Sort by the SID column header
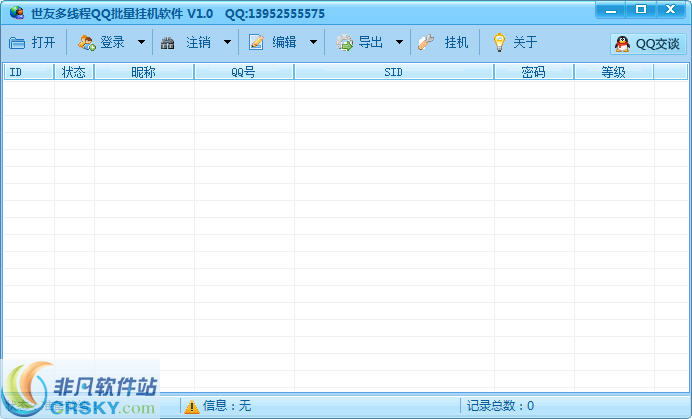The height and width of the screenshot is (419, 692). 394,72
